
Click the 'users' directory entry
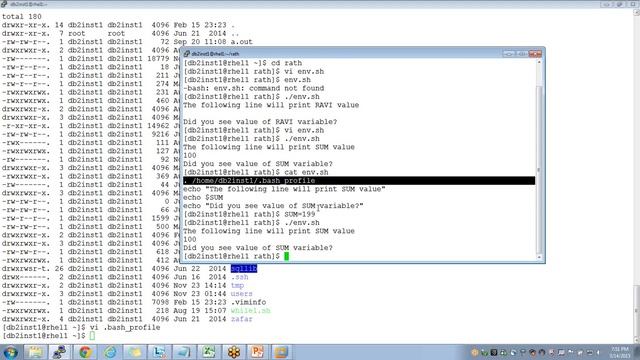click(242, 294)
